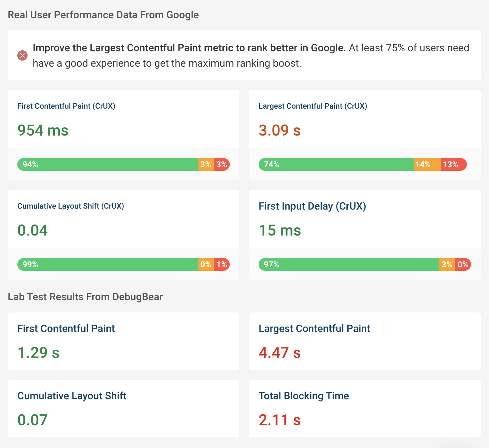Click the 14% orange LCP bar segment

click(427, 164)
